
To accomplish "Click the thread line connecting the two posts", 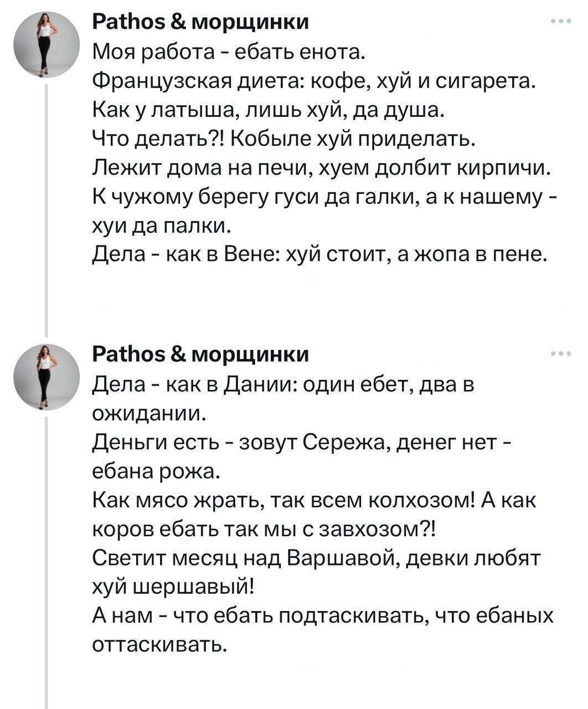I will click(47, 210).
